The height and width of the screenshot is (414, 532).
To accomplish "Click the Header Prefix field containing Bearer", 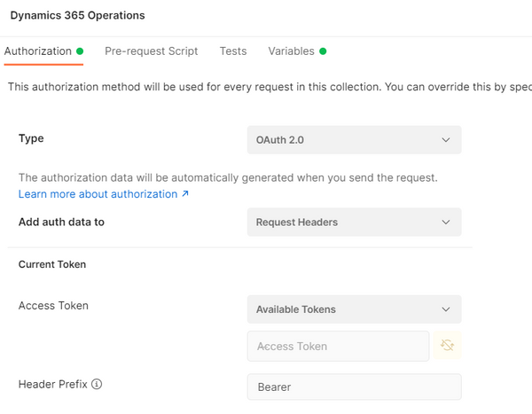I will pyautogui.click(x=354, y=387).
